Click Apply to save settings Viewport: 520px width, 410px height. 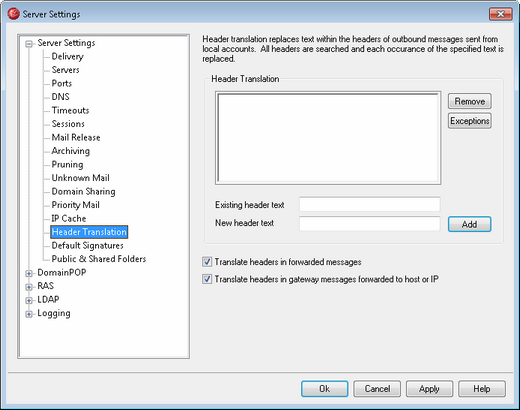tap(429, 389)
